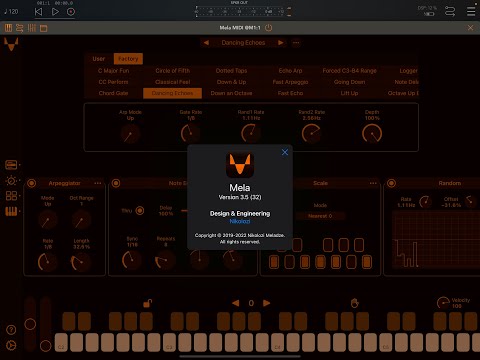The width and height of the screenshot is (480, 360).
Task: Open the help question mark icon
Action: click(11, 330)
